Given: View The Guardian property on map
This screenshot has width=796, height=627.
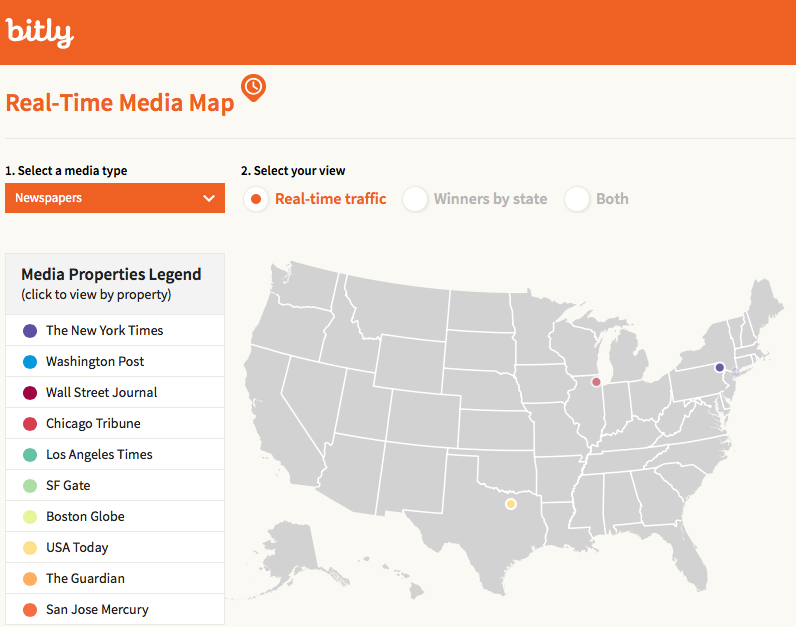Looking at the screenshot, I should [x=85, y=578].
